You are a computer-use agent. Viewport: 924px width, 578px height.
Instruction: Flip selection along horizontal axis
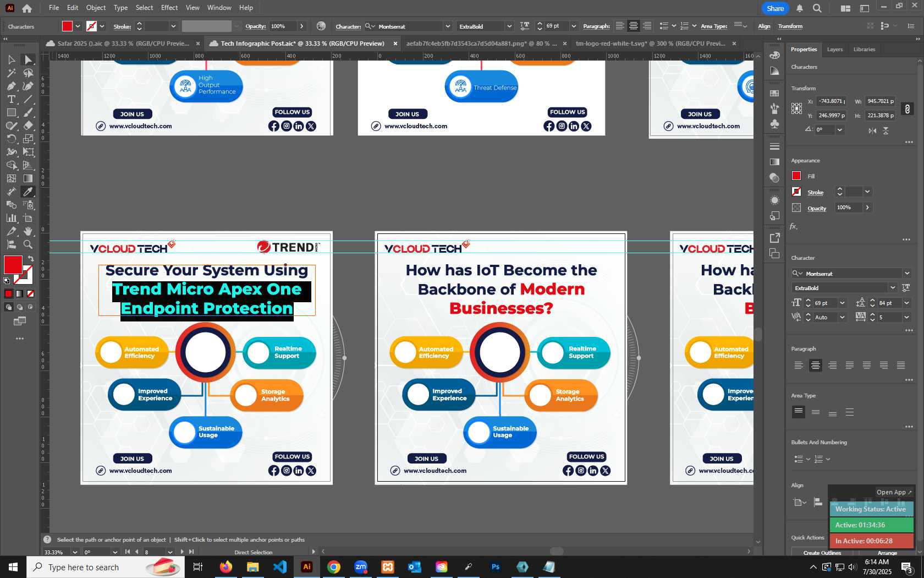(872, 130)
